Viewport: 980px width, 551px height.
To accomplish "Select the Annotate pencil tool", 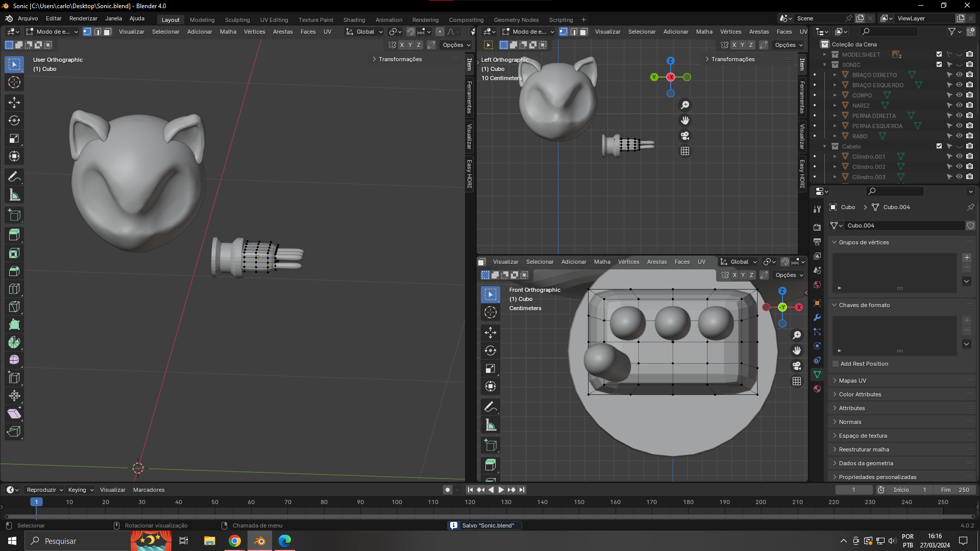I will [x=14, y=177].
